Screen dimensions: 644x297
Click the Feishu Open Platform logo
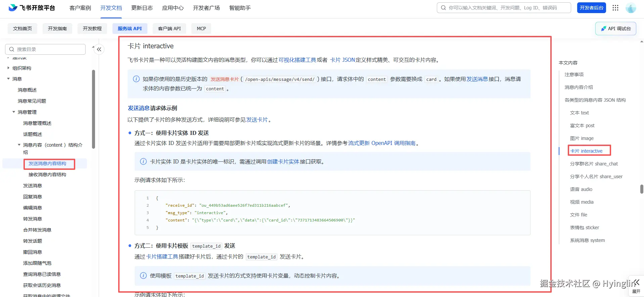[32, 8]
